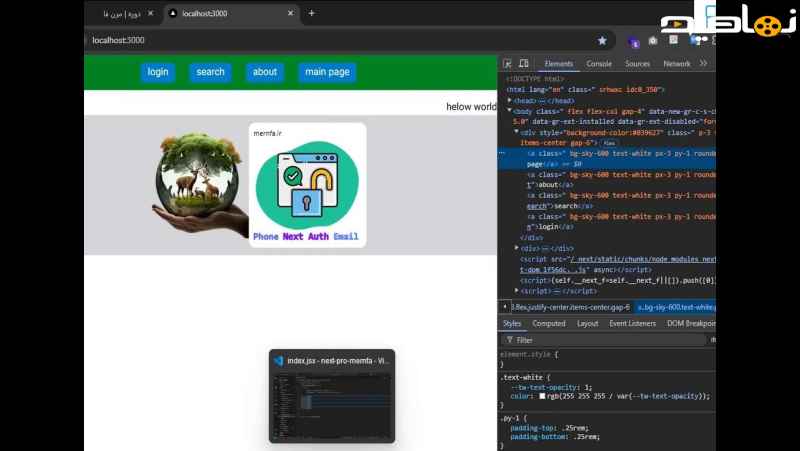Click the main page navigation link
Viewport: 800px width, 451px height.
click(327, 72)
